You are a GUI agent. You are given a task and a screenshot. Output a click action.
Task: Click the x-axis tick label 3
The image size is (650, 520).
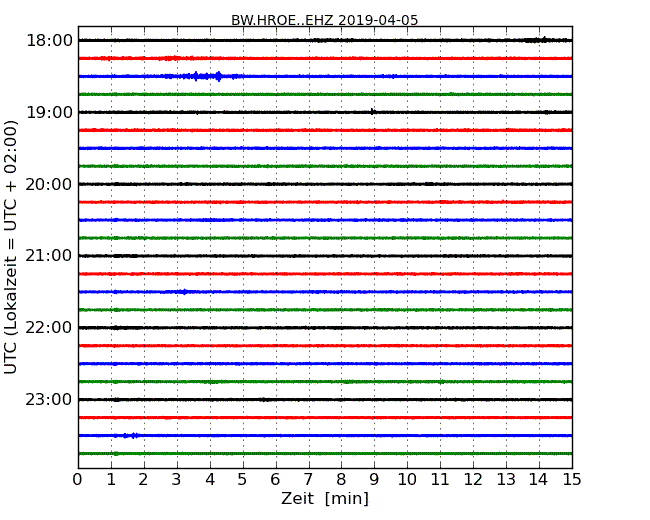pos(177,480)
